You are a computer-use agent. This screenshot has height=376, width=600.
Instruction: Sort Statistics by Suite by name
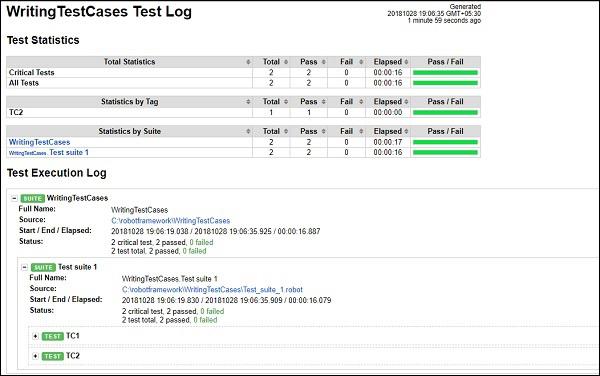tap(248, 132)
